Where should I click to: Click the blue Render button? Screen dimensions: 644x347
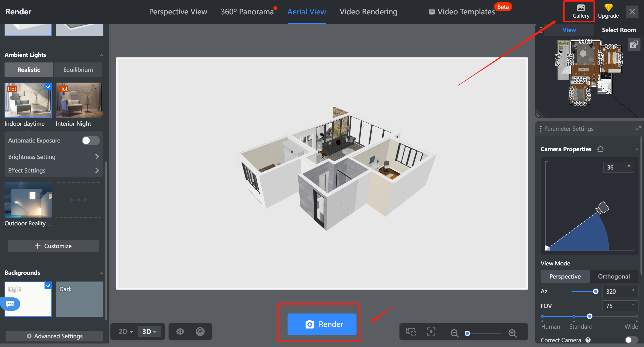322,324
